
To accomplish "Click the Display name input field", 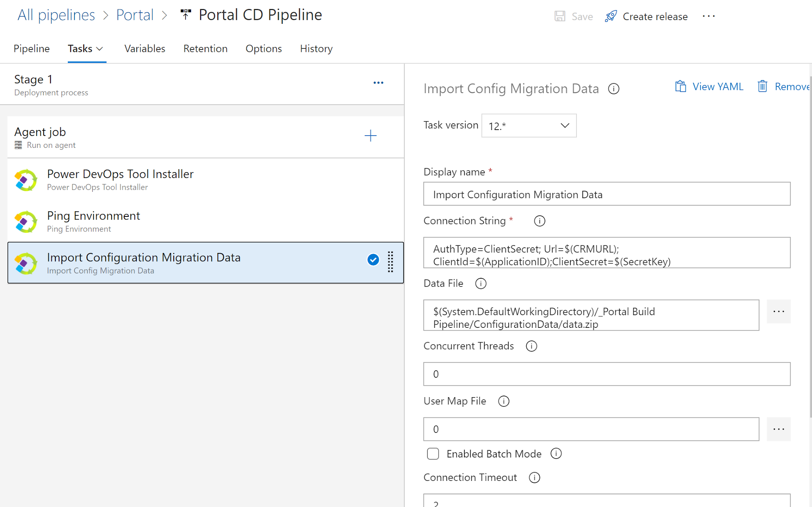I will coord(607,194).
